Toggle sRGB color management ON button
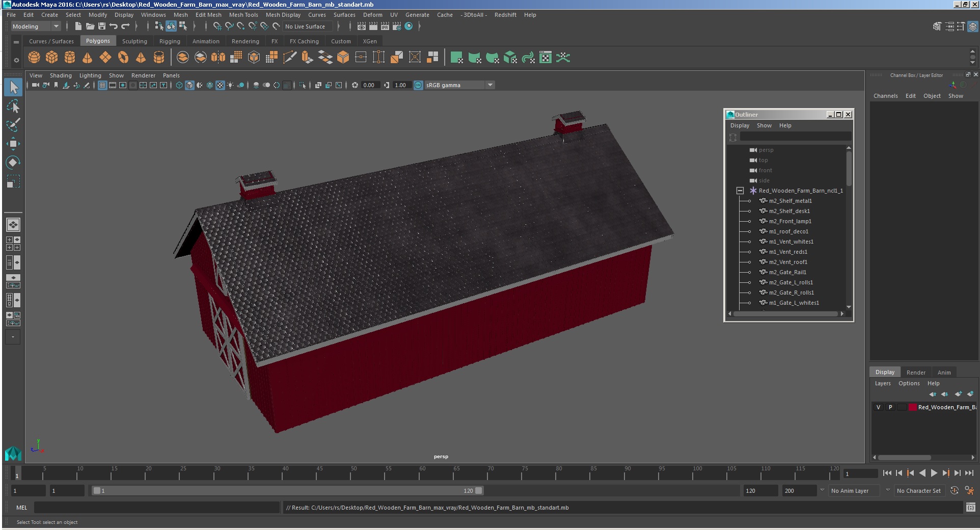Screen dimensions: 980x530 coord(418,85)
